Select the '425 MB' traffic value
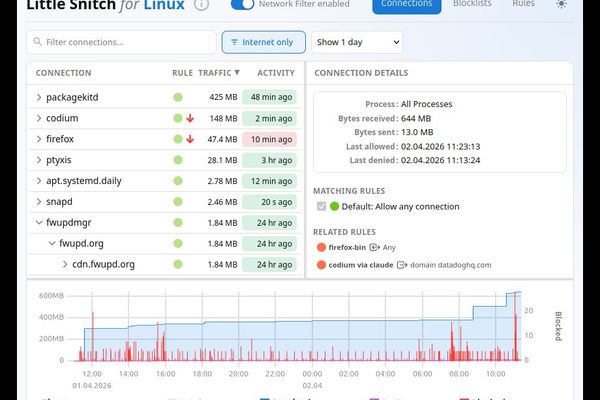Screen dimensions: 600x400 point(223,97)
